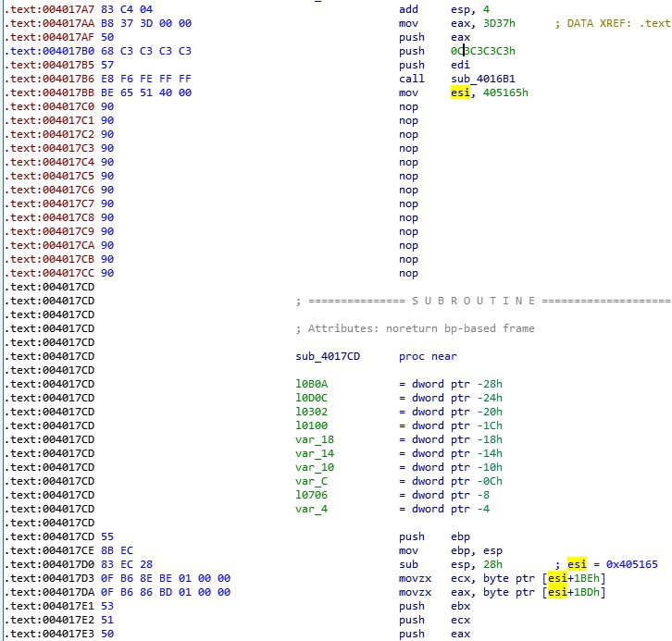The height and width of the screenshot is (641, 672).
Task: Click the mov ebp, esp instruction
Action: point(451,550)
